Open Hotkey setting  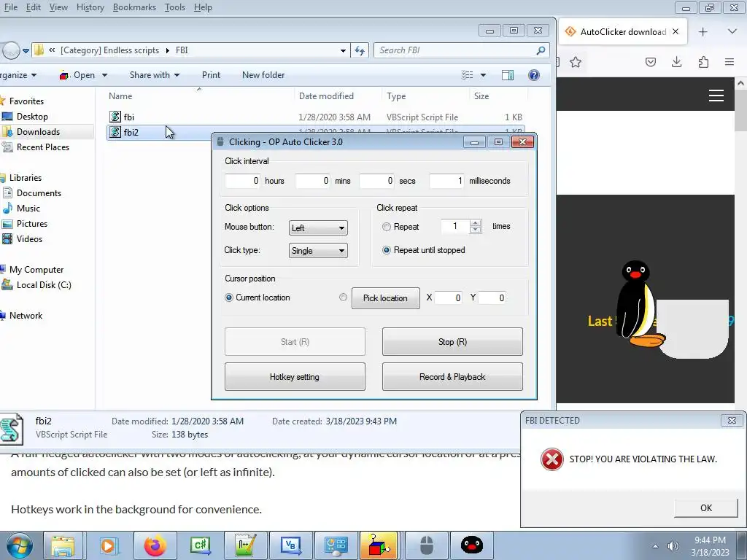click(295, 377)
